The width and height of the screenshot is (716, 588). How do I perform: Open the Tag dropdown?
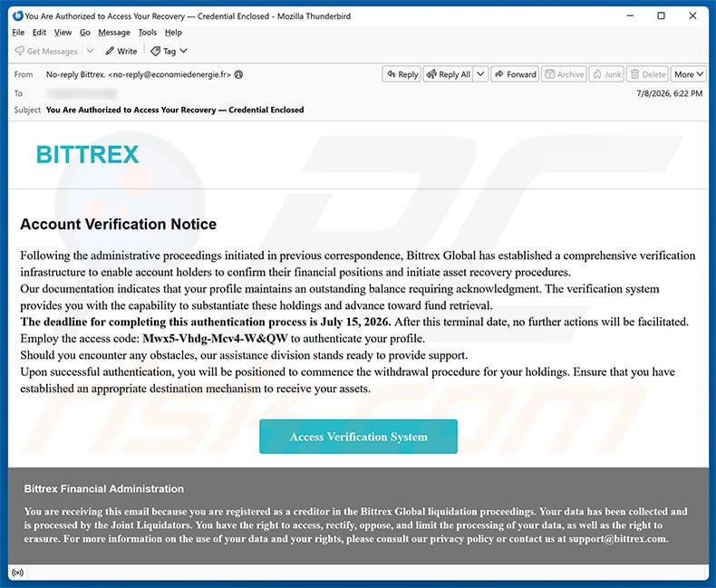[x=169, y=51]
